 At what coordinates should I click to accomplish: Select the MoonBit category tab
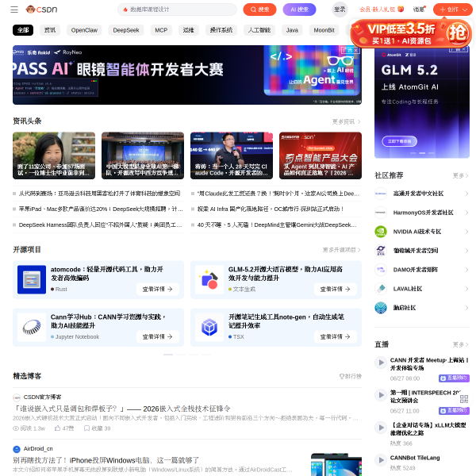[x=324, y=30]
